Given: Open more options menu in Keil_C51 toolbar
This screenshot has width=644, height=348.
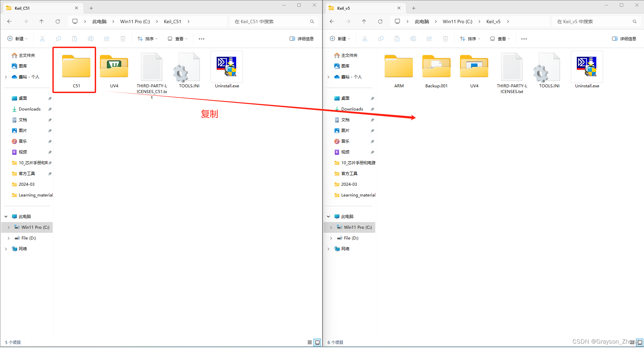Looking at the screenshot, I should point(202,39).
